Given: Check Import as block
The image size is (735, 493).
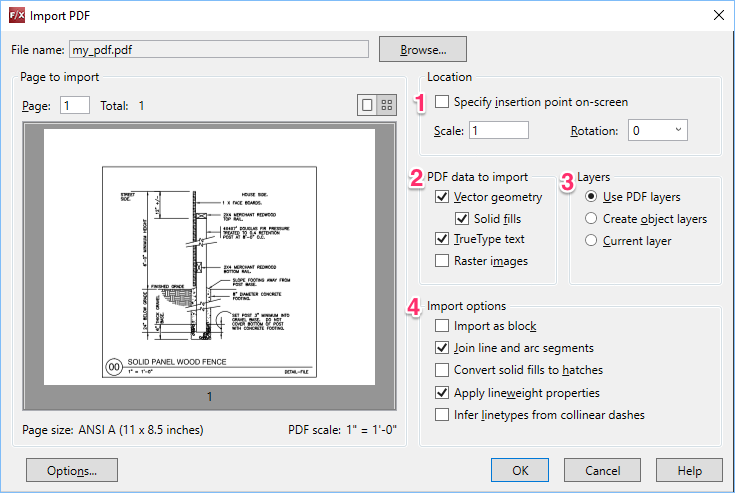Looking at the screenshot, I should pos(442,326).
